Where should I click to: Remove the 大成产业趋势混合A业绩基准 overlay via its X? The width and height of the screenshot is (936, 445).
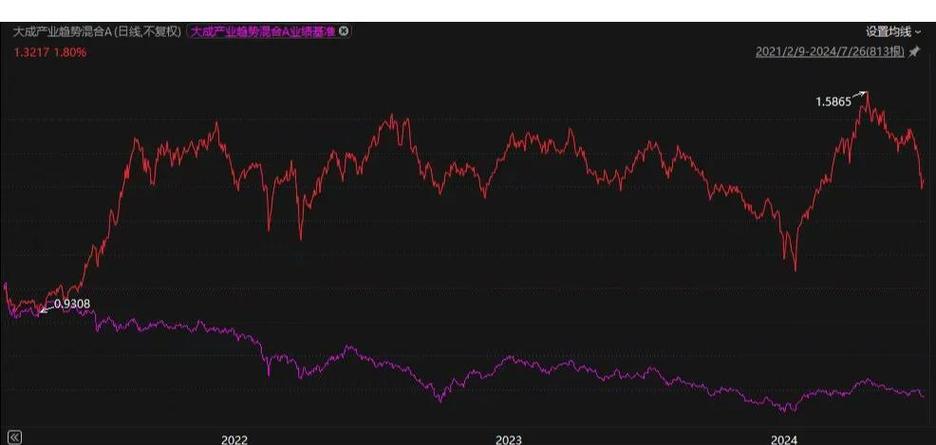(x=345, y=32)
